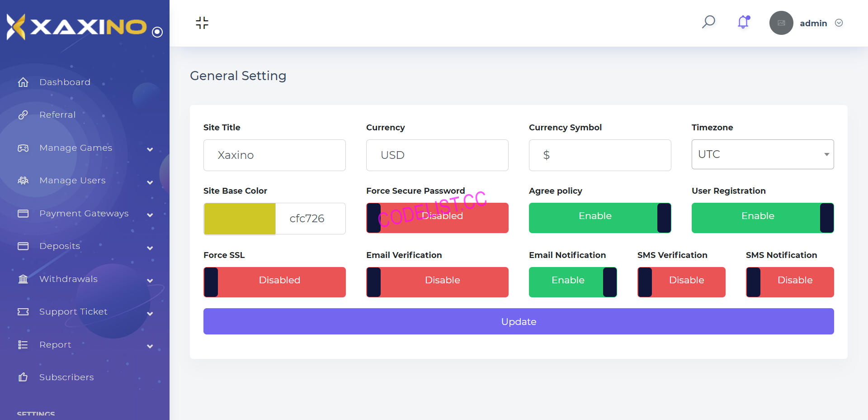
Task: Click the admin username label
Action: [813, 23]
